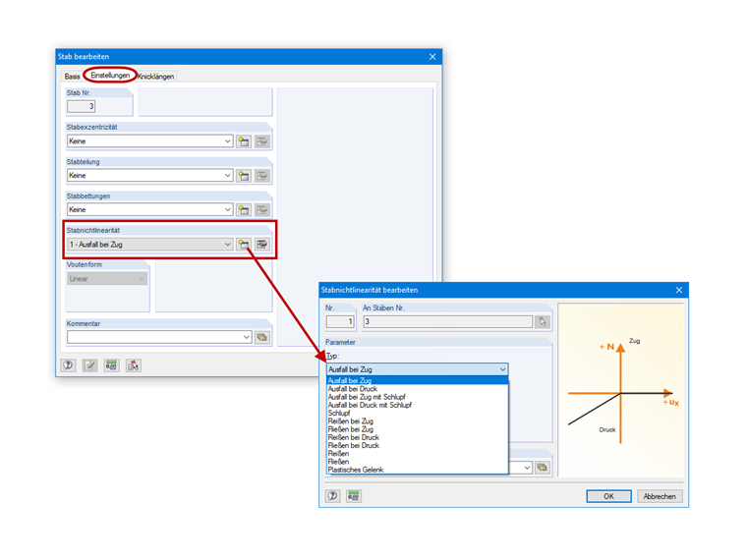Expand the Stabexzentrizität dropdown
Screen dimensions: 747x560
(x=228, y=140)
